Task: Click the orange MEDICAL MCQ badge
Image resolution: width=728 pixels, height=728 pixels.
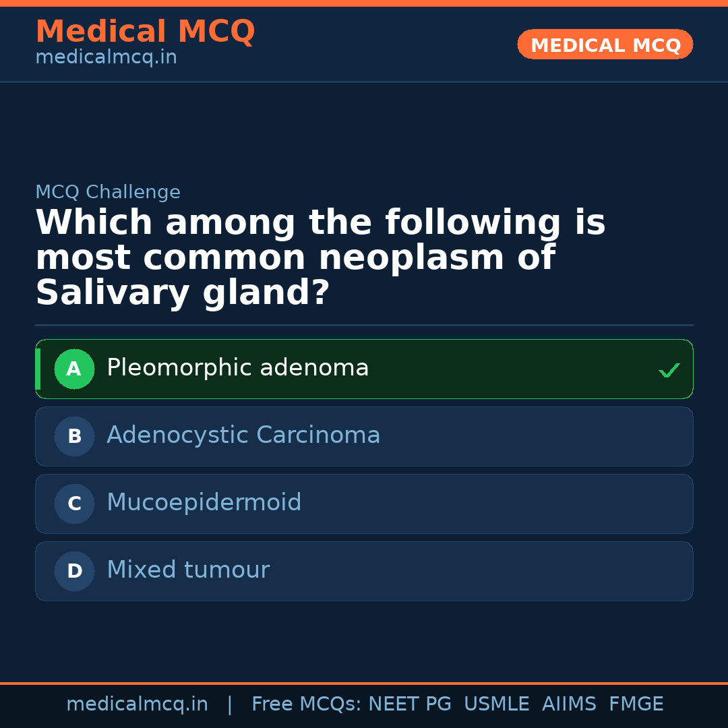Action: pyautogui.click(x=605, y=44)
